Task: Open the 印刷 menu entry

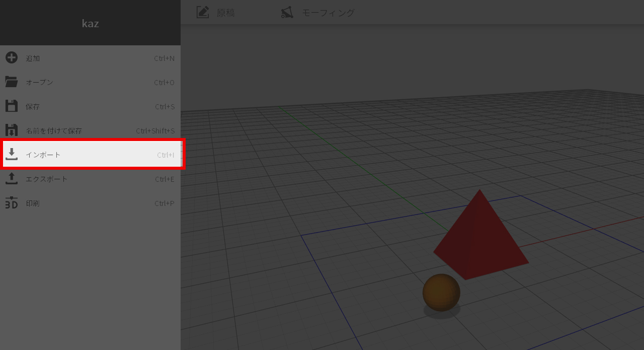Action: click(91, 203)
